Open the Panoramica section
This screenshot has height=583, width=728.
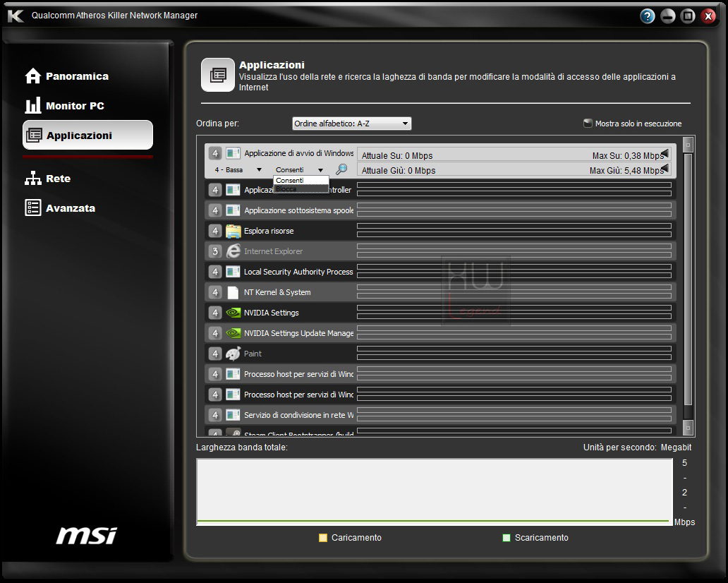66,76
